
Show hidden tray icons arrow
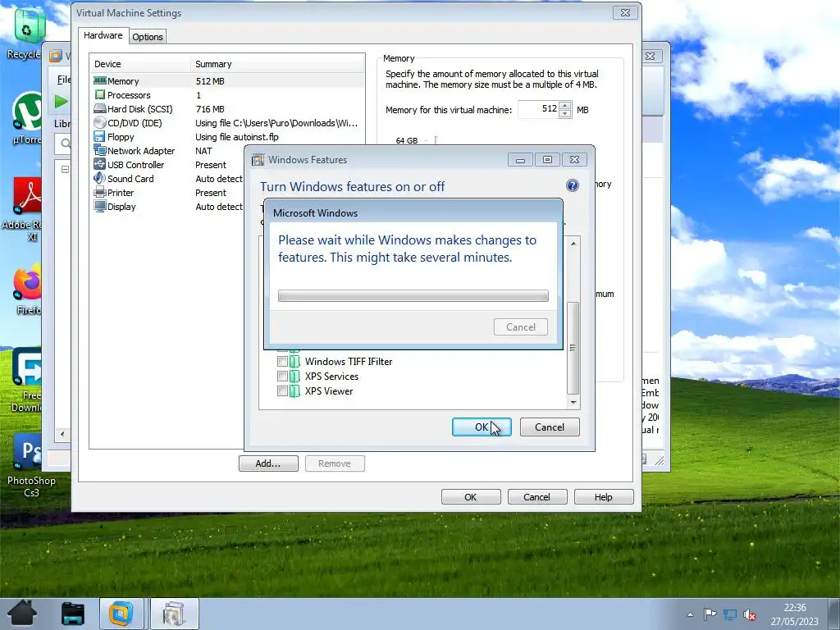point(691,614)
